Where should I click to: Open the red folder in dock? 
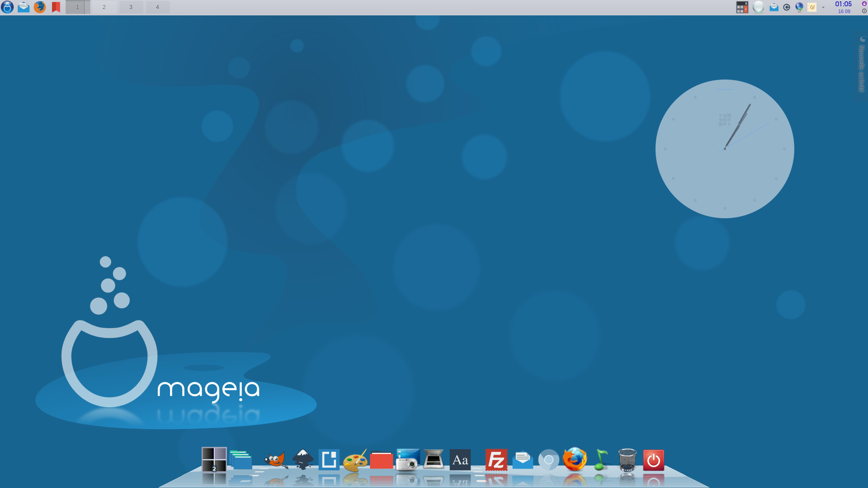click(x=382, y=460)
